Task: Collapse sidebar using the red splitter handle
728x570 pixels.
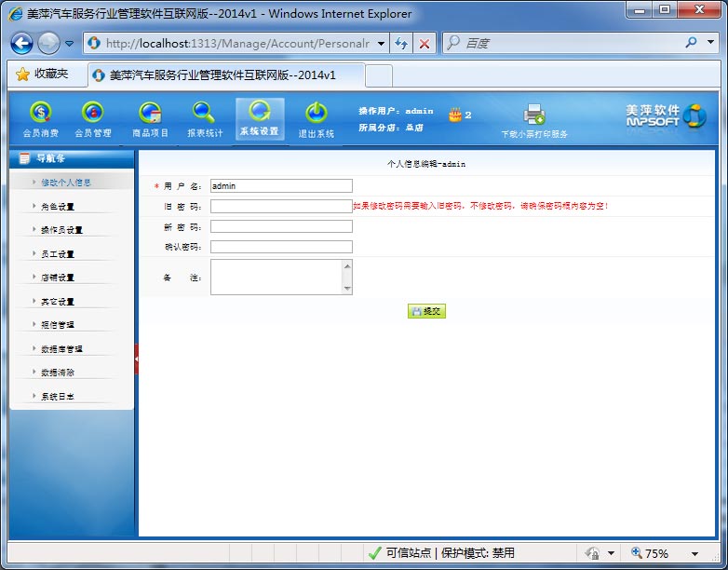Action: click(x=136, y=359)
